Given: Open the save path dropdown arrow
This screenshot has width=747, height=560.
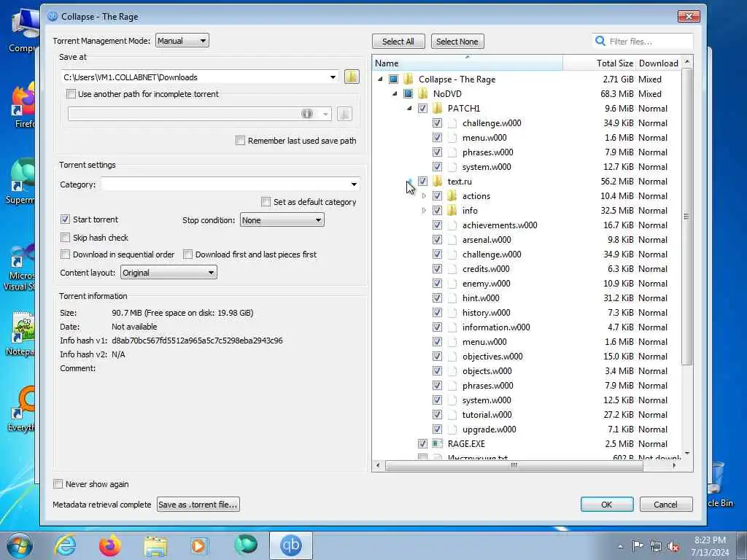Looking at the screenshot, I should click(333, 77).
